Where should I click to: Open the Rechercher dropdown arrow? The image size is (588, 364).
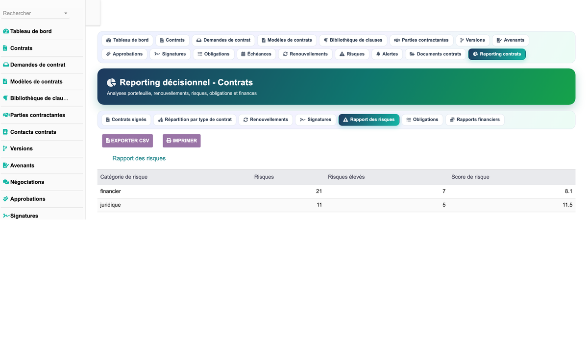click(66, 14)
